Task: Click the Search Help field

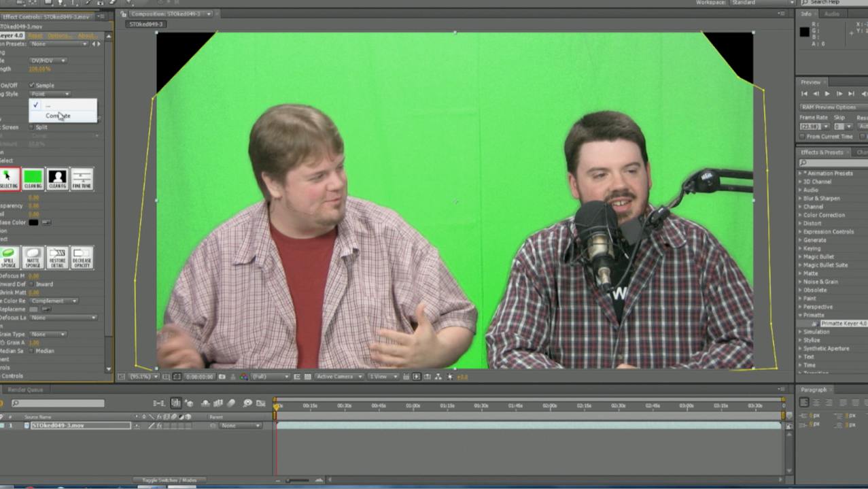Action: pos(833,3)
